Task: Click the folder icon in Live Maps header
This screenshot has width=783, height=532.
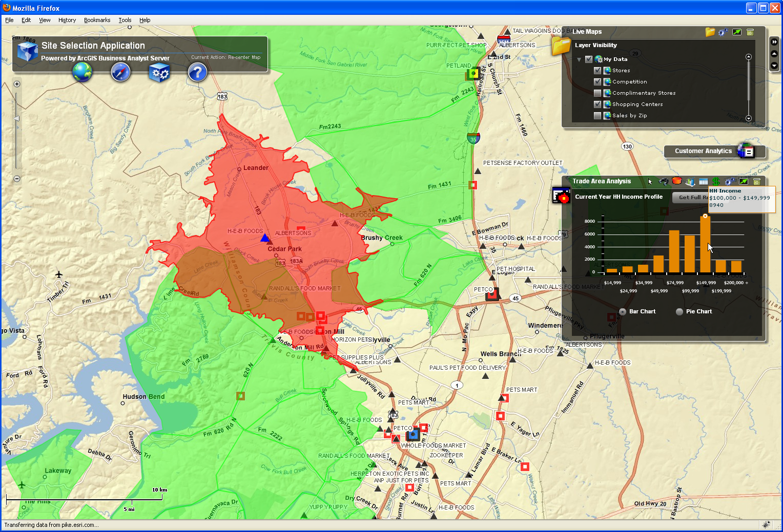Action: [710, 32]
